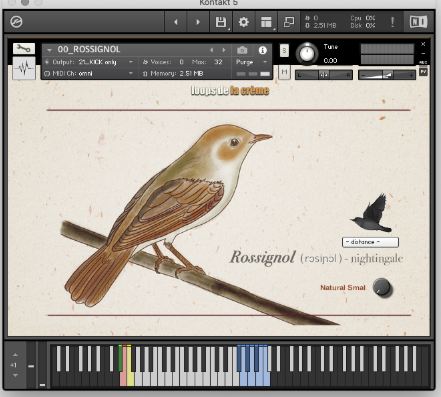Toggle the minimized view icon
The height and width of the screenshot is (397, 441).
click(x=289, y=22)
